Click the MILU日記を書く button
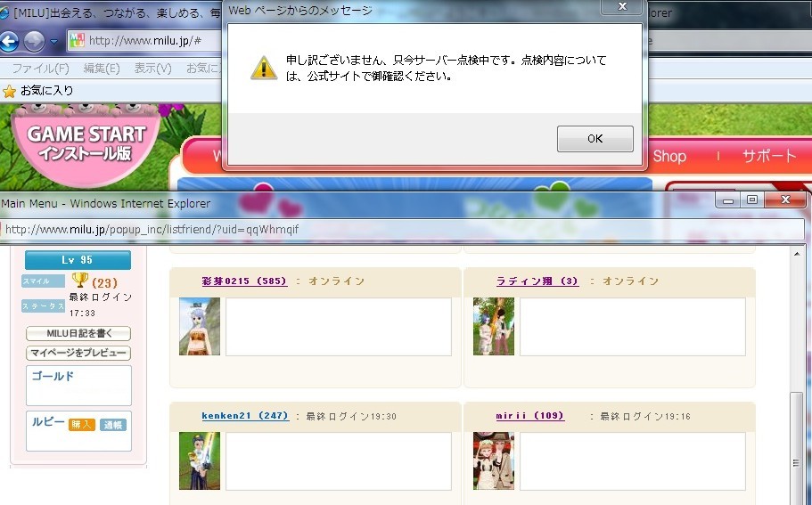 coord(78,333)
